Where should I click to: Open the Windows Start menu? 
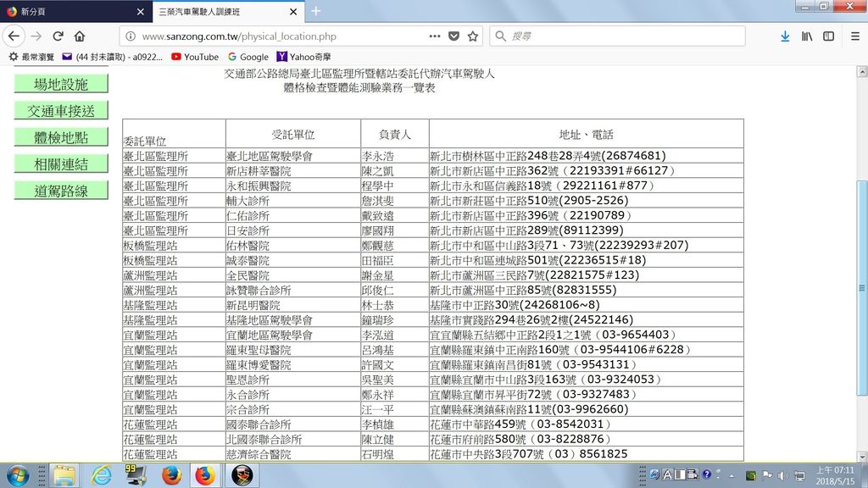(x=18, y=475)
